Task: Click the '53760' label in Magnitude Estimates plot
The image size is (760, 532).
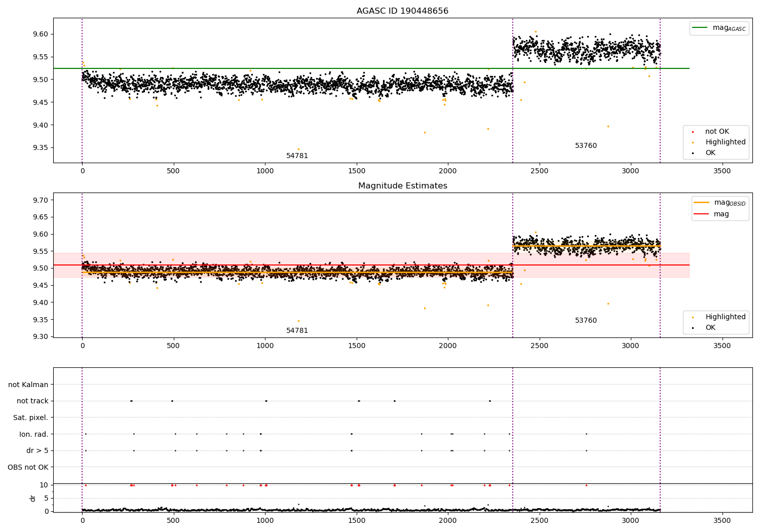Action: click(586, 321)
